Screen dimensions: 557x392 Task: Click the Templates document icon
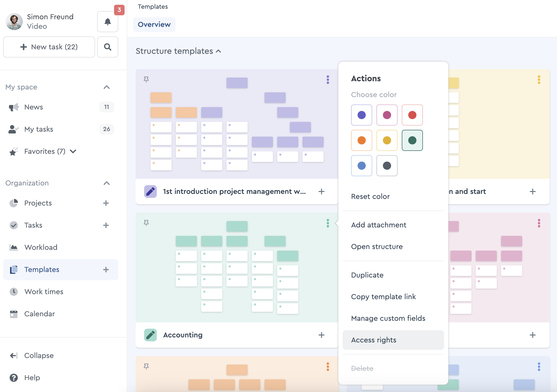[x=13, y=270]
